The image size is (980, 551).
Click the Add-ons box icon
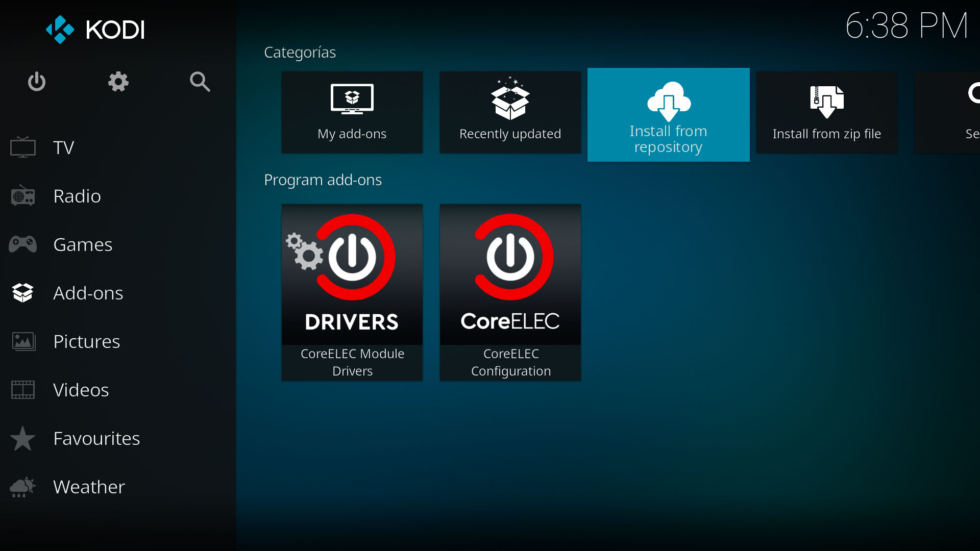point(23,293)
